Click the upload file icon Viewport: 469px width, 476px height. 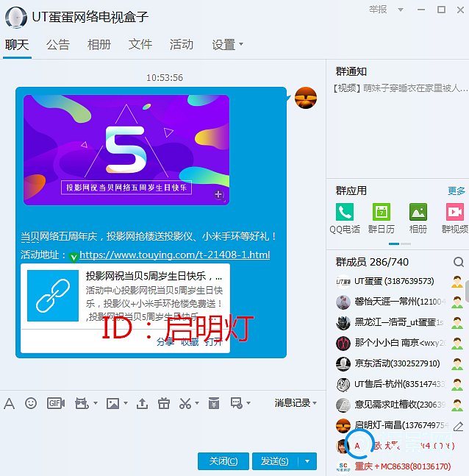tap(142, 403)
